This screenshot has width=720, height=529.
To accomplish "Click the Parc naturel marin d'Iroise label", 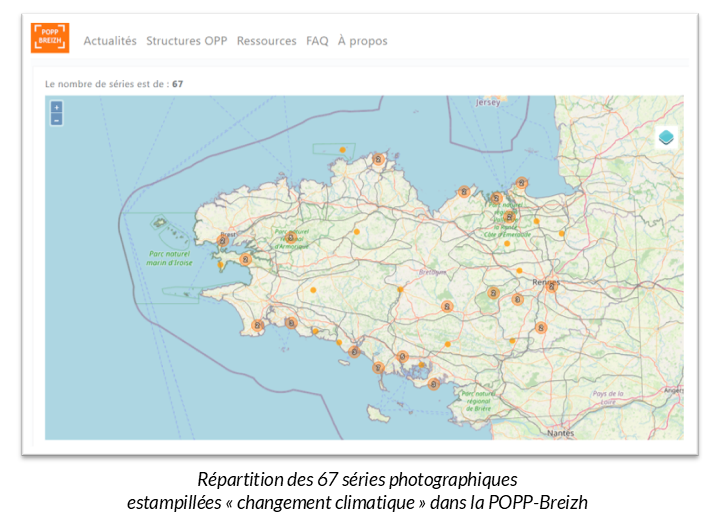I will pyautogui.click(x=169, y=258).
